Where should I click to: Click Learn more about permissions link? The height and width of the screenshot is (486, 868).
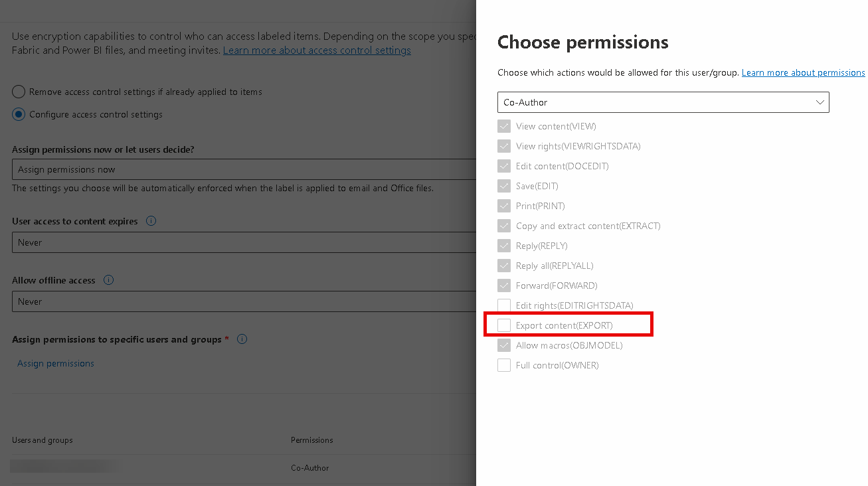tap(803, 72)
